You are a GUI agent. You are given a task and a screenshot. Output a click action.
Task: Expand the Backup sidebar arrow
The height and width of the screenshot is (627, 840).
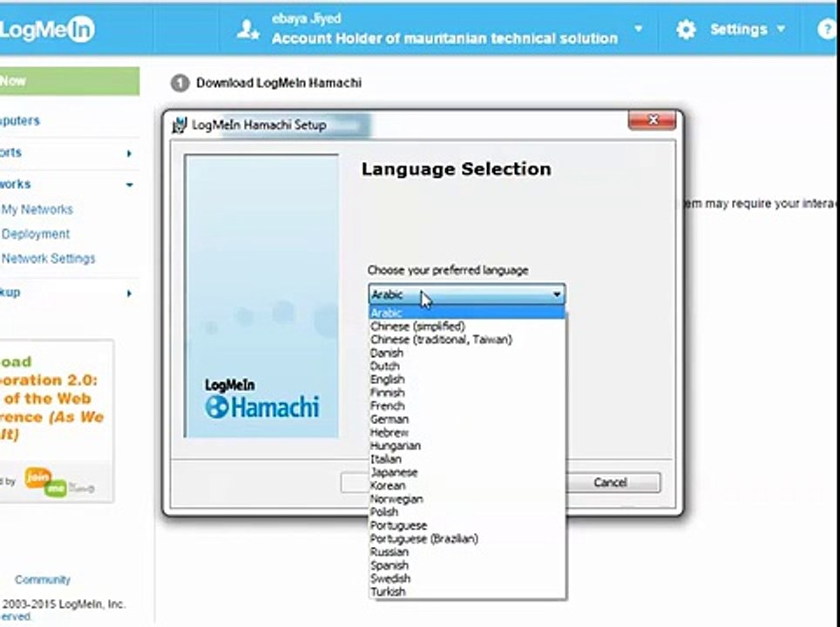click(129, 293)
